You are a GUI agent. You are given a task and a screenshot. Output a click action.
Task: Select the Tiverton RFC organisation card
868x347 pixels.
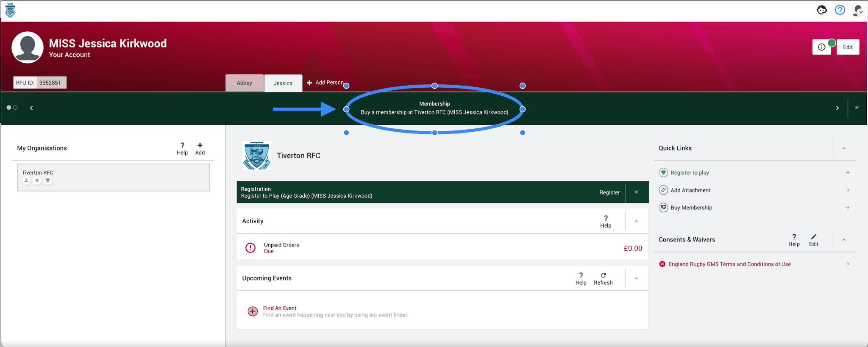[x=113, y=178]
